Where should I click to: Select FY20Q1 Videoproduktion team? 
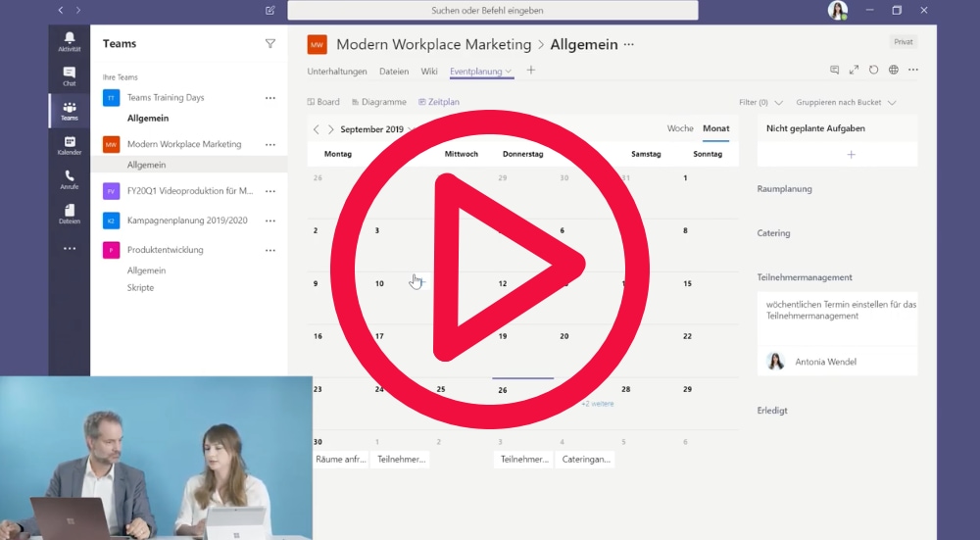pos(190,191)
